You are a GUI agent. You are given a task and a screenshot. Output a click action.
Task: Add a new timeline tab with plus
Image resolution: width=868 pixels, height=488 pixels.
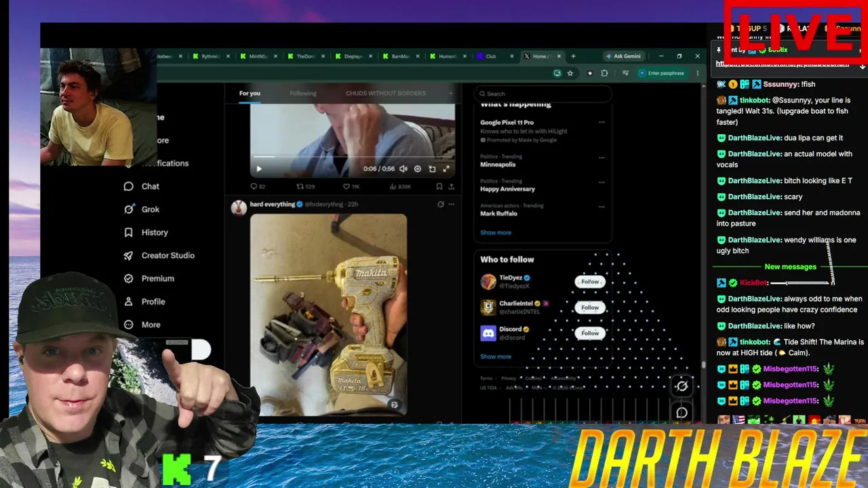pos(451,94)
